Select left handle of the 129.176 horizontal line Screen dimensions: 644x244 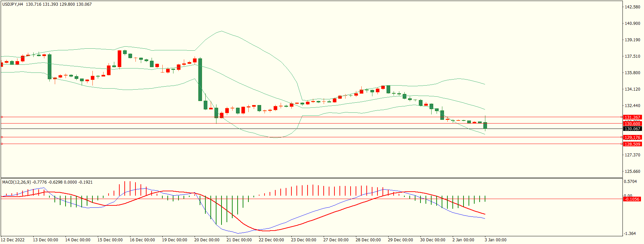[2, 137]
